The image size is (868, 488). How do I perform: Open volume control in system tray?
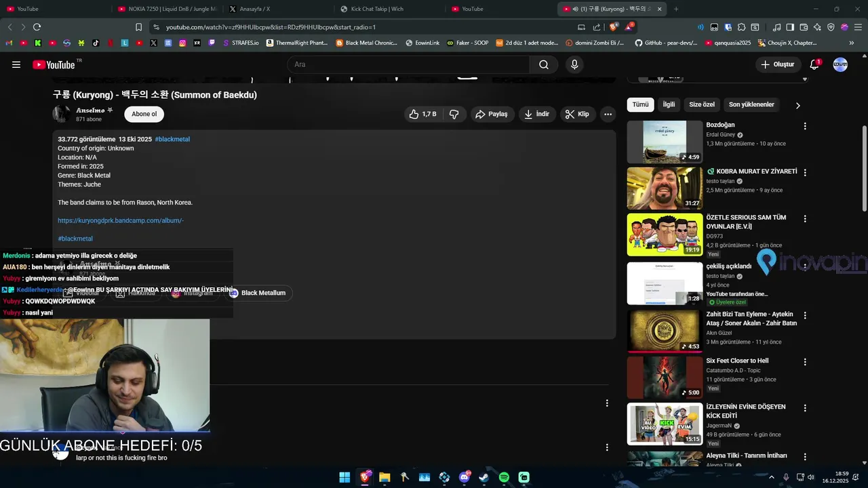point(811,477)
